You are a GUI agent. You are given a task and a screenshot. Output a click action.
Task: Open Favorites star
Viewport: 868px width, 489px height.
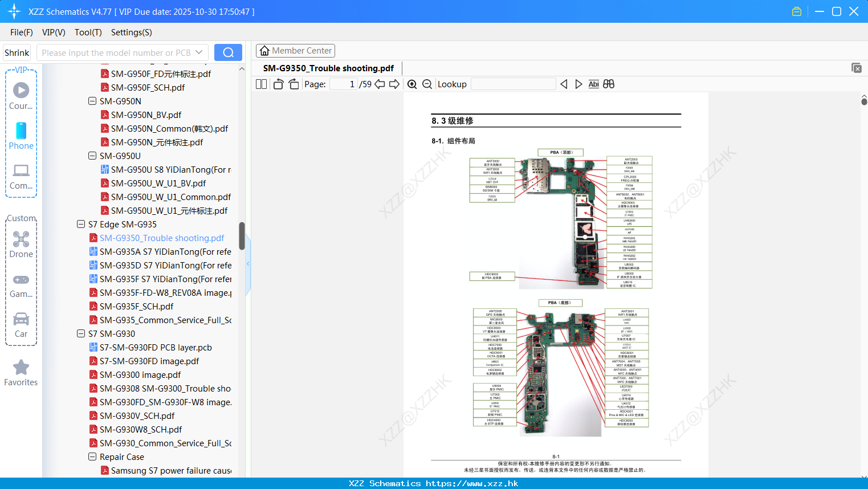pyautogui.click(x=21, y=373)
